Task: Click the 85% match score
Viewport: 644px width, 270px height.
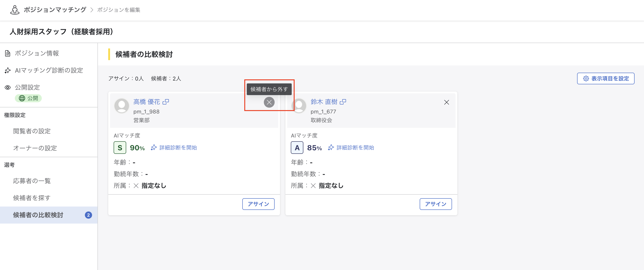Action: point(315,148)
